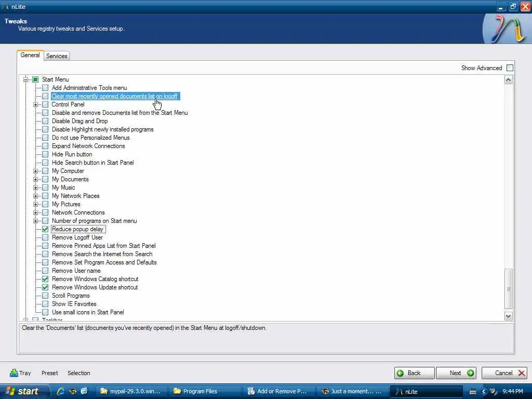
Task: Collapse the Start Menu tree node
Action: pyautogui.click(x=26, y=79)
